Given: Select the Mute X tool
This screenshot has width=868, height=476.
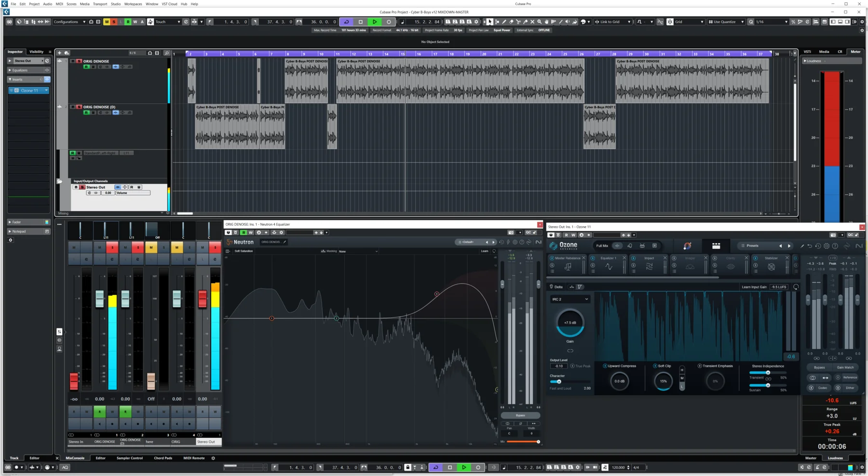Looking at the screenshot, I should pyautogui.click(x=532, y=22).
